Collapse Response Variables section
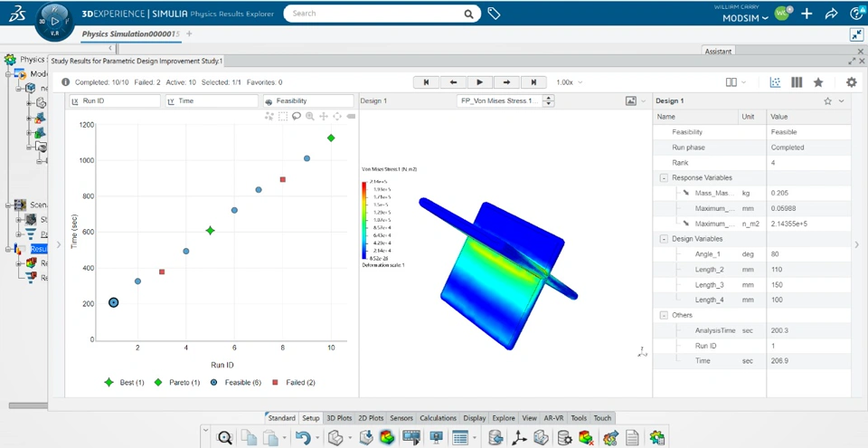868x448 pixels. tap(663, 178)
